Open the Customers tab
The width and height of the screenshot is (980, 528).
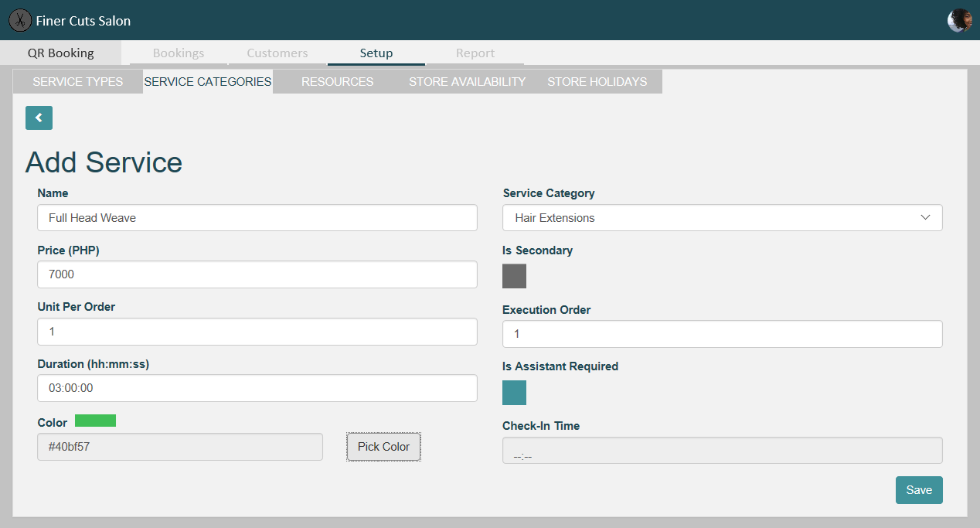pos(277,53)
